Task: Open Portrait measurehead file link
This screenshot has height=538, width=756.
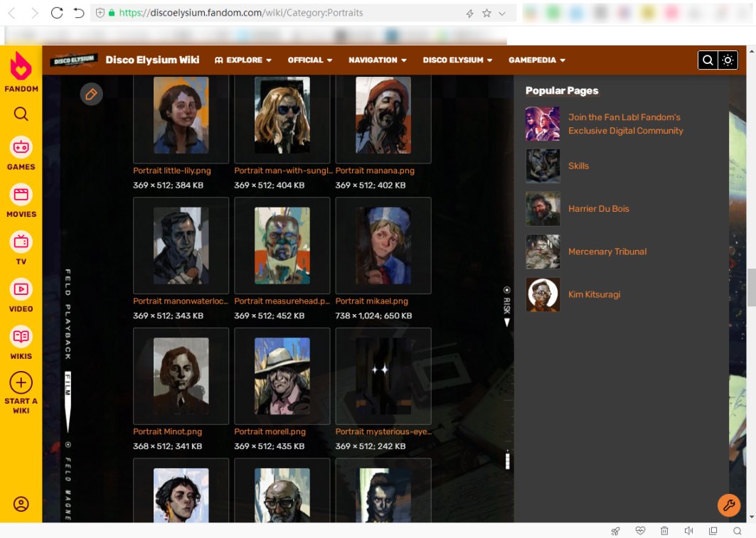Action: pos(282,301)
